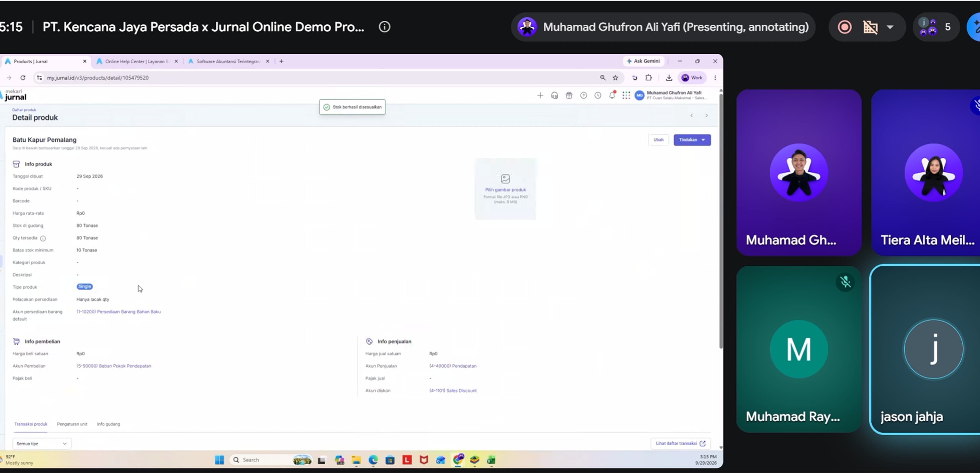Bookmark this page with the star icon
The width and height of the screenshot is (980, 473).
[x=615, y=78]
